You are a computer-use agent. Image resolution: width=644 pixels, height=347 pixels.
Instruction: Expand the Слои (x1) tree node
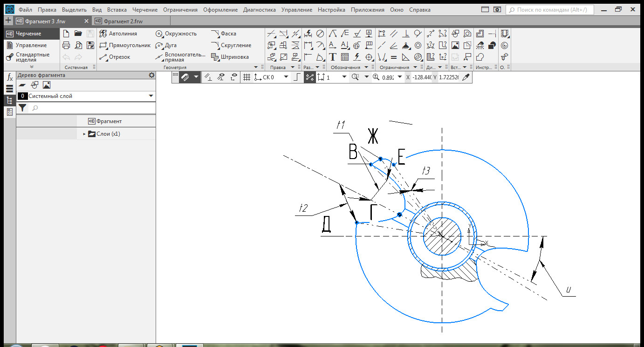pyautogui.click(x=84, y=134)
